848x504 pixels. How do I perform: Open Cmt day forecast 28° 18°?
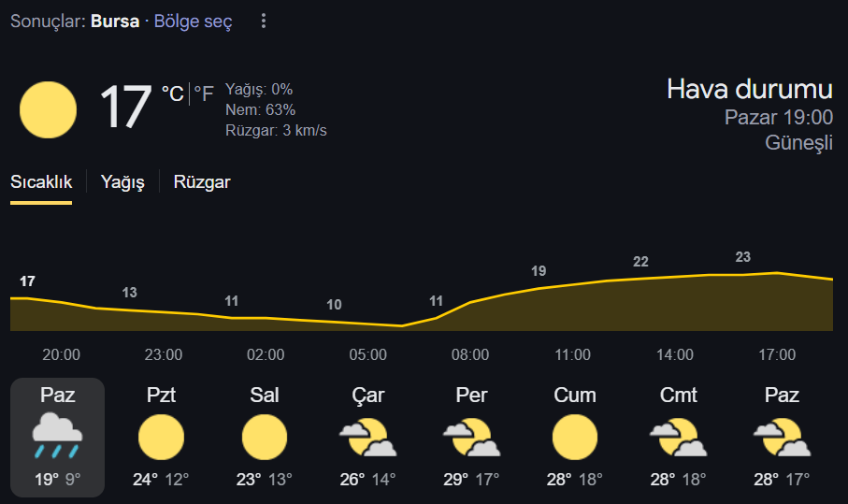pyautogui.click(x=678, y=437)
